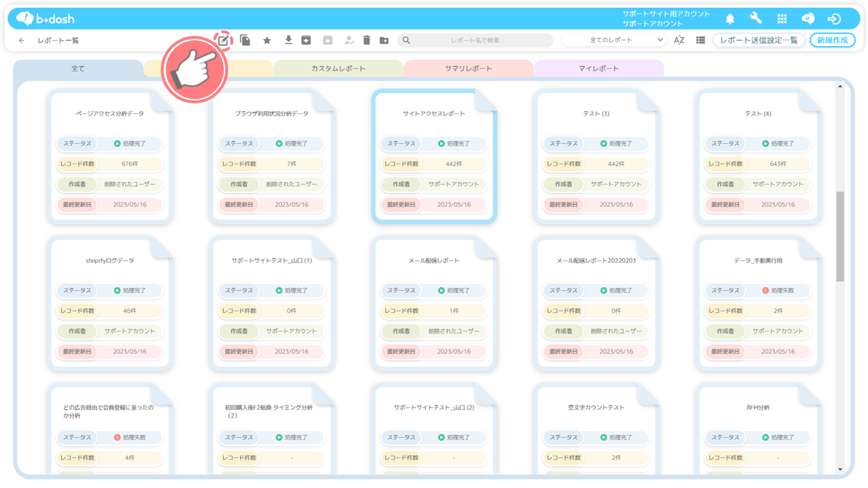Delete report with the trash icon

[x=367, y=40]
